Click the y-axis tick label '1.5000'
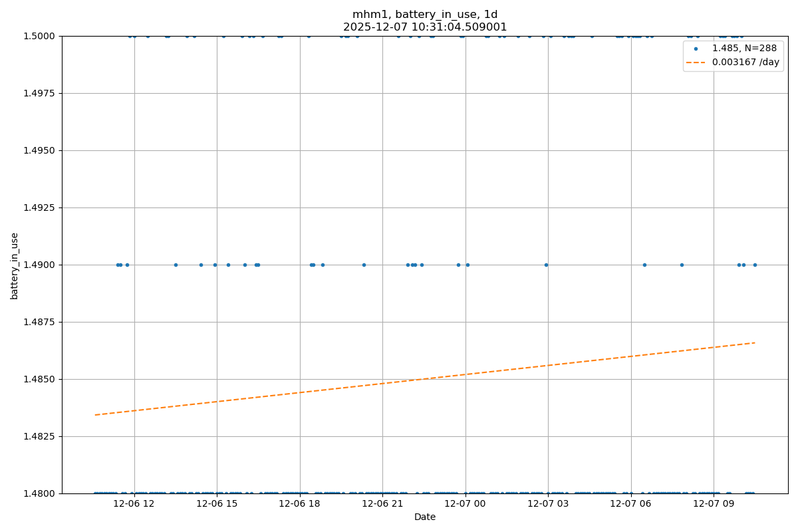This screenshot has height=532, width=798. coord(41,36)
